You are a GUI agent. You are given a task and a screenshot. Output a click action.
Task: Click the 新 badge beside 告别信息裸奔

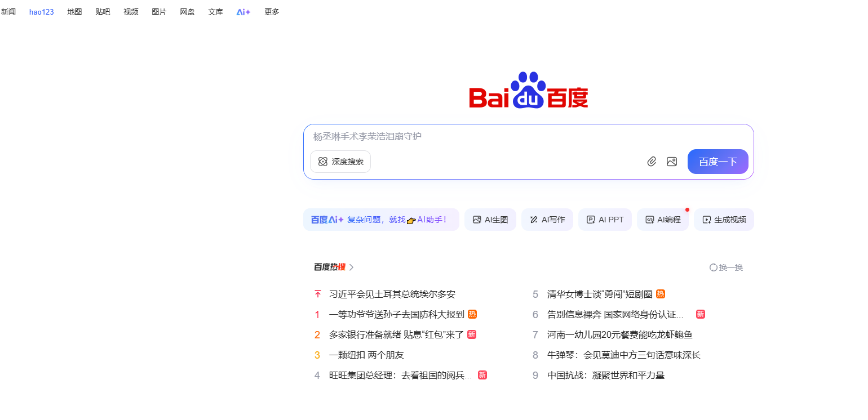pyautogui.click(x=701, y=314)
